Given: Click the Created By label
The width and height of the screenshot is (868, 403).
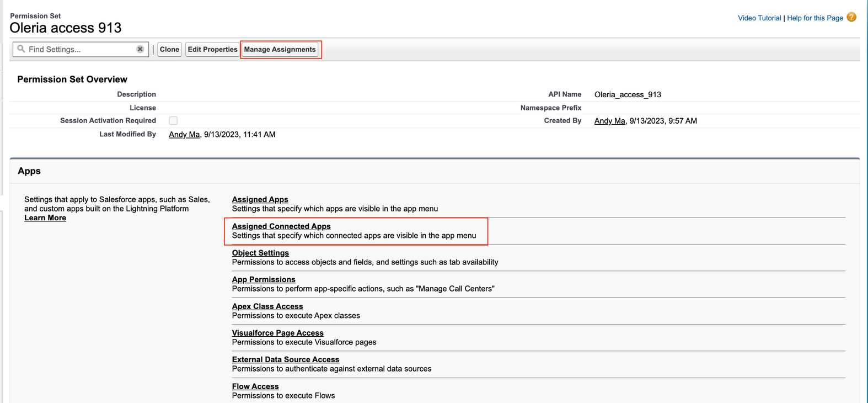Looking at the screenshot, I should [562, 120].
